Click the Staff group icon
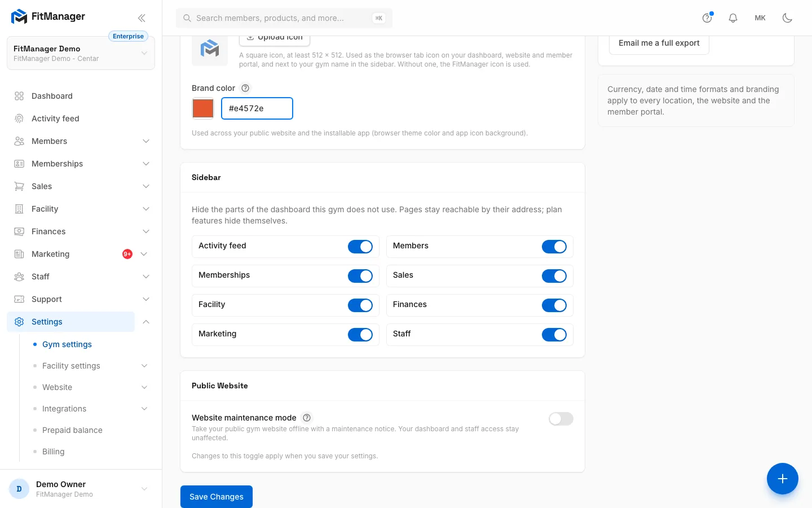 click(19, 277)
